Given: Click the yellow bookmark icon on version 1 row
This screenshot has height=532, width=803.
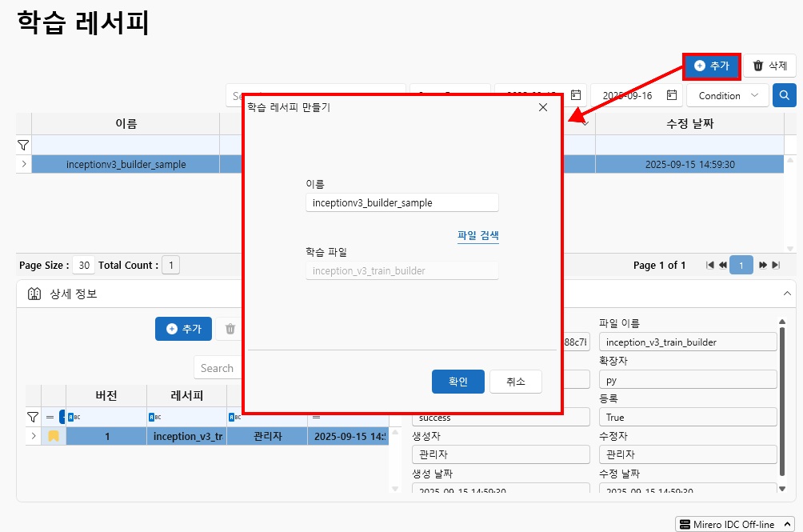Looking at the screenshot, I should click(54, 436).
